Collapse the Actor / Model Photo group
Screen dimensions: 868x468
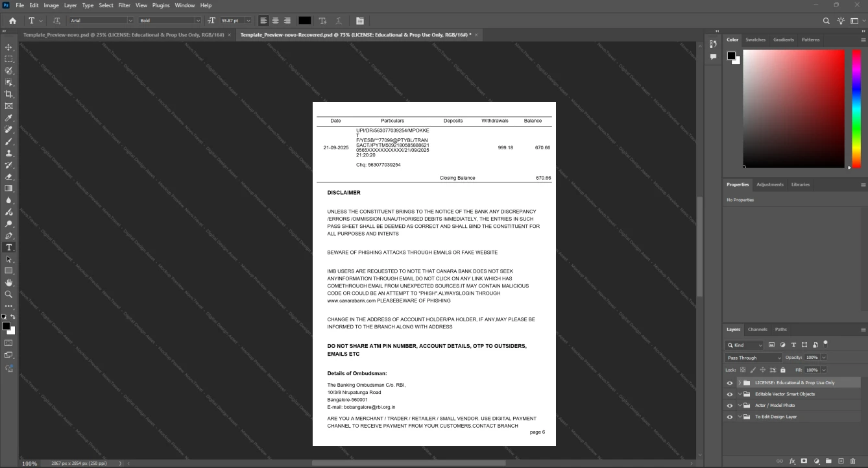[739, 405]
